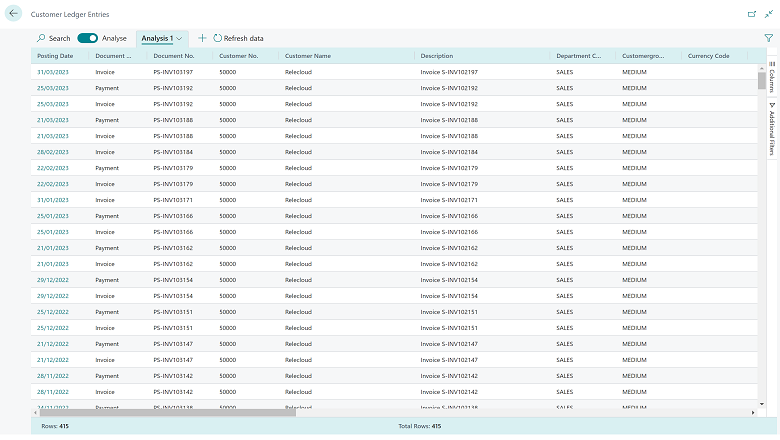
Task: Click the Department C... column header
Action: point(579,56)
